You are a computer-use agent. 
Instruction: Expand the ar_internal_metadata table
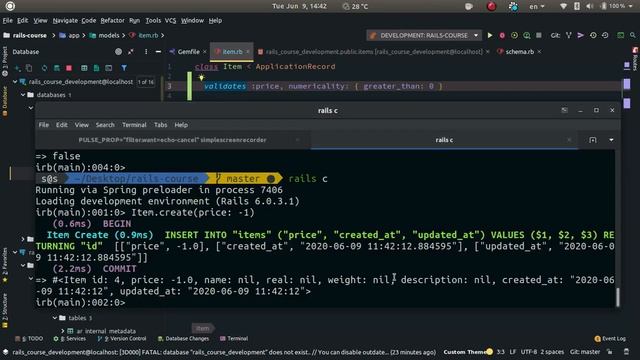pos(62,331)
